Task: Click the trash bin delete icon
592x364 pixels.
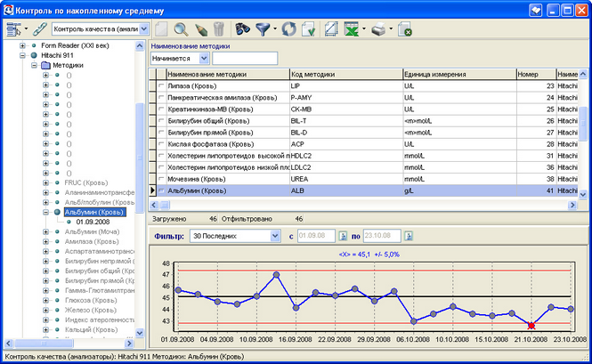Action: 219,29
